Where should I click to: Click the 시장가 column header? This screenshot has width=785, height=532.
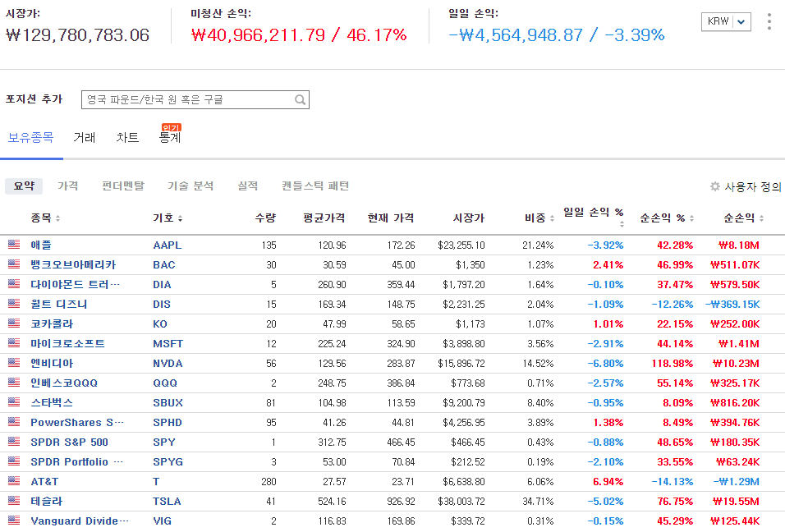click(469, 218)
